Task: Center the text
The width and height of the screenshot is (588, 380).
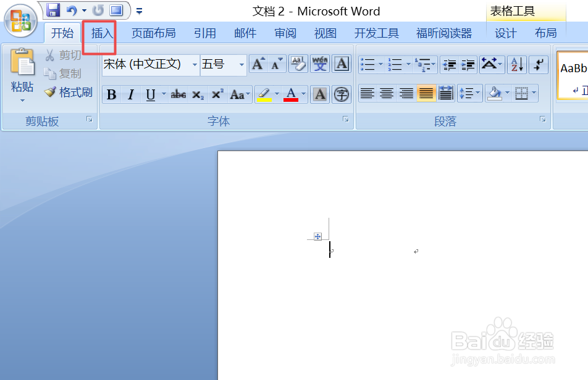Action: click(x=387, y=93)
